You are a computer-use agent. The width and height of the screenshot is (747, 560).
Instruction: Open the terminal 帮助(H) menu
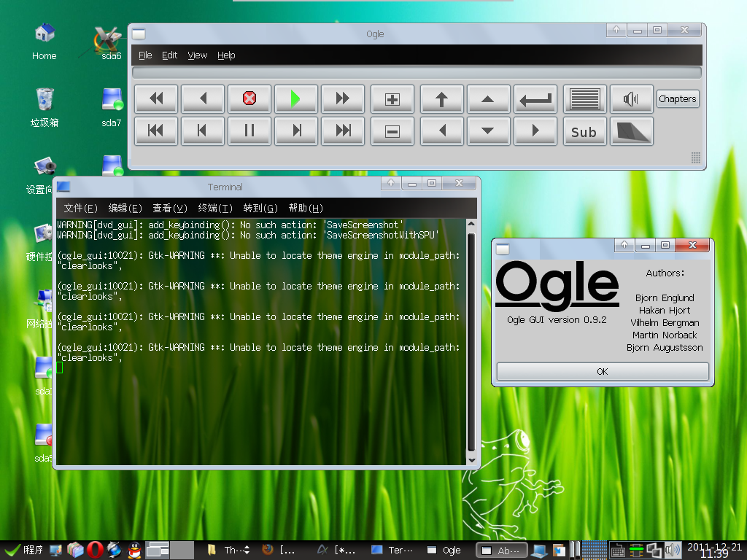pyautogui.click(x=306, y=208)
